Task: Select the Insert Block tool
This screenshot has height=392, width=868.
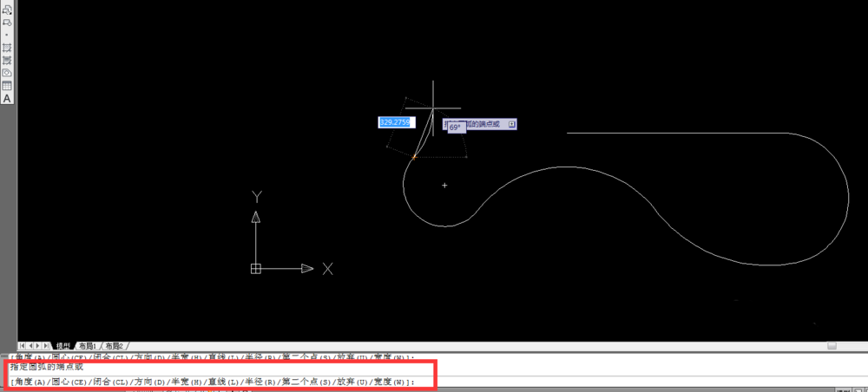Action: 7,10
